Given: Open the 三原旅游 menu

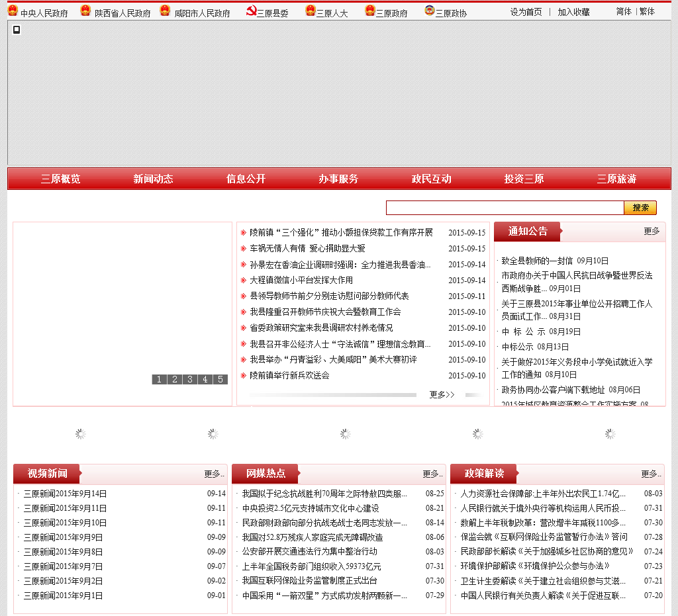Looking at the screenshot, I should 616,179.
